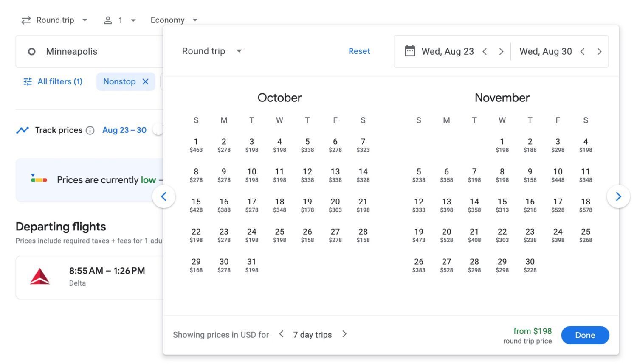
Task: Open All filters panel
Action: coord(53,81)
